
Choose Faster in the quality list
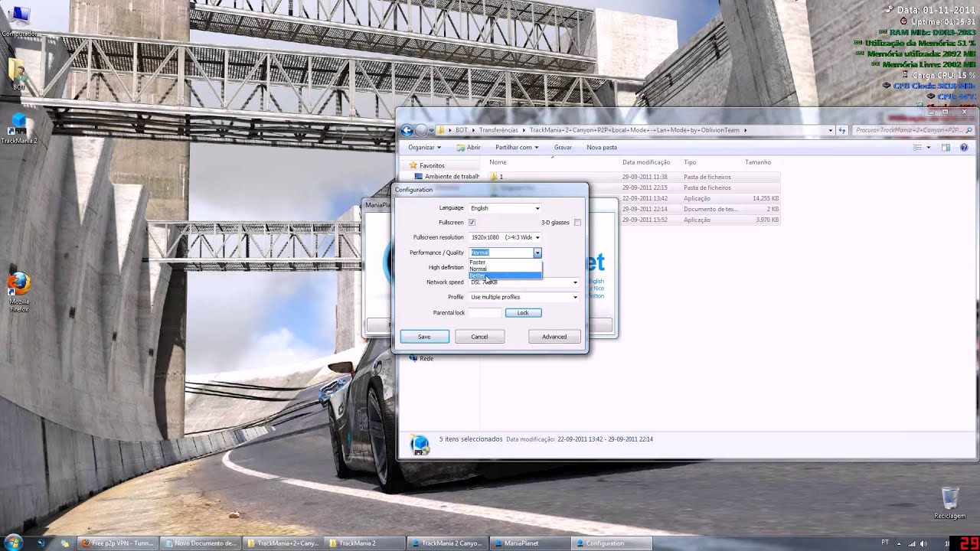pos(505,262)
